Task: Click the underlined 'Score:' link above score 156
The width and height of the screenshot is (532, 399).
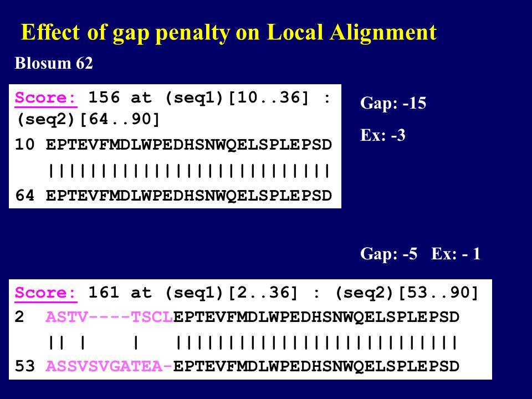Action: (x=46, y=98)
